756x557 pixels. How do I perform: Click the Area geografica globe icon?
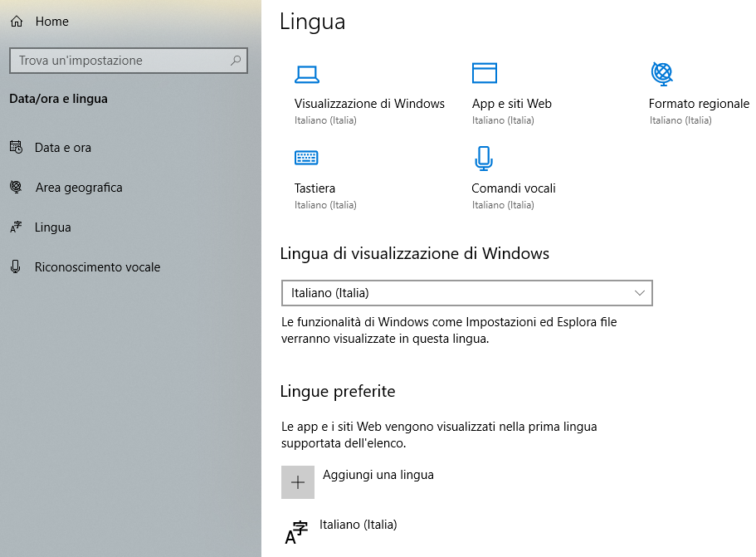click(x=16, y=187)
